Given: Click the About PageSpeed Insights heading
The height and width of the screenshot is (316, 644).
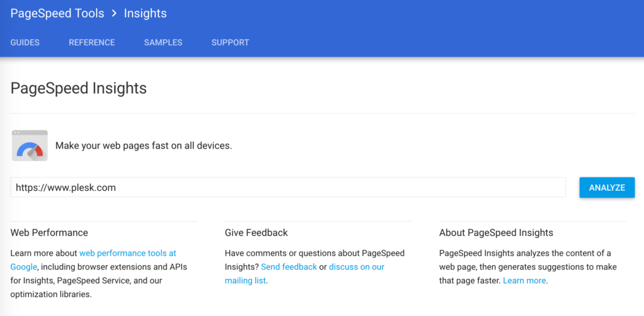Looking at the screenshot, I should 496,232.
